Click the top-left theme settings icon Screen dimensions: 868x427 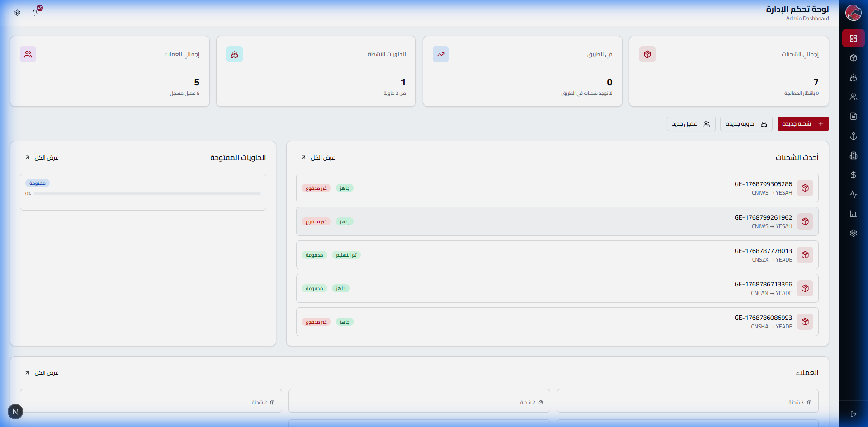coord(17,13)
